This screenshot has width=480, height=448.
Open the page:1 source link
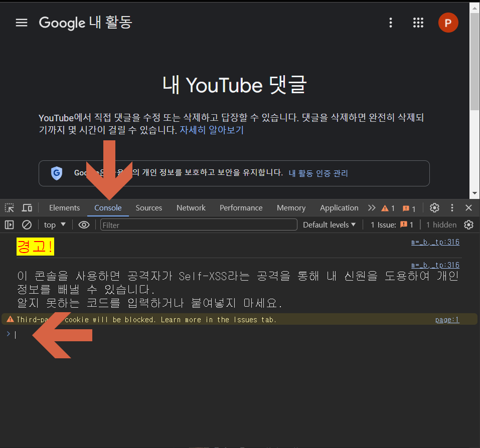(447, 320)
